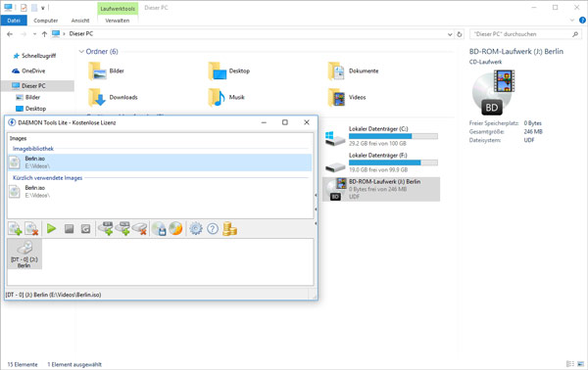This screenshot has height=370, width=588.
Task: Open Explorer help blue icon
Action: point(583,21)
